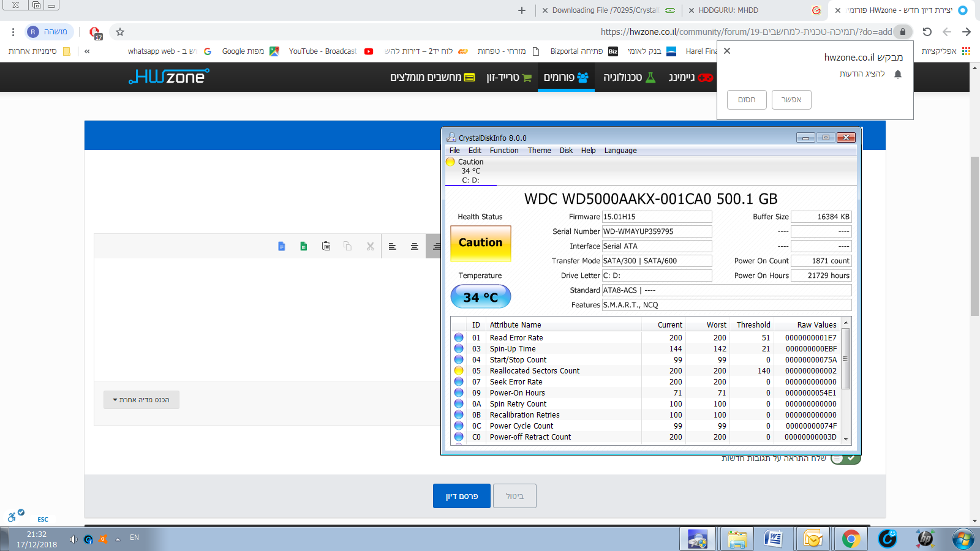Open the YouTube - Broadcast bookmark
The width and height of the screenshot is (980, 551).
[x=331, y=51]
